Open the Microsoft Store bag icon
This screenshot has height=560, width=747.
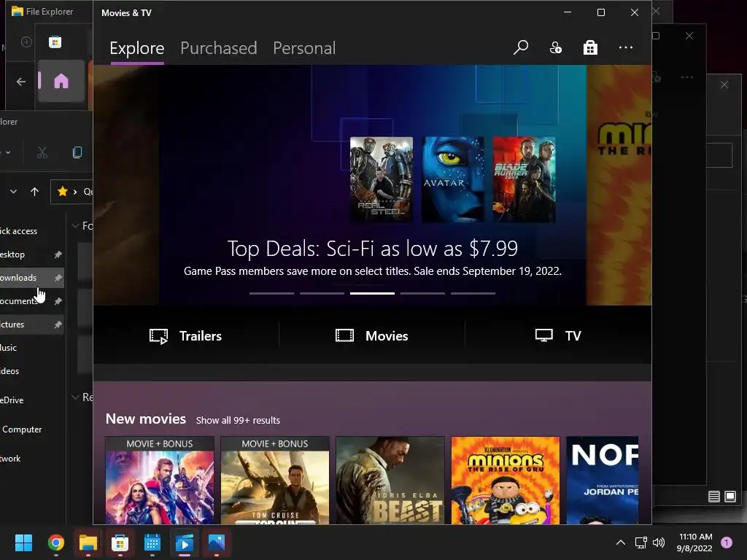[590, 47]
